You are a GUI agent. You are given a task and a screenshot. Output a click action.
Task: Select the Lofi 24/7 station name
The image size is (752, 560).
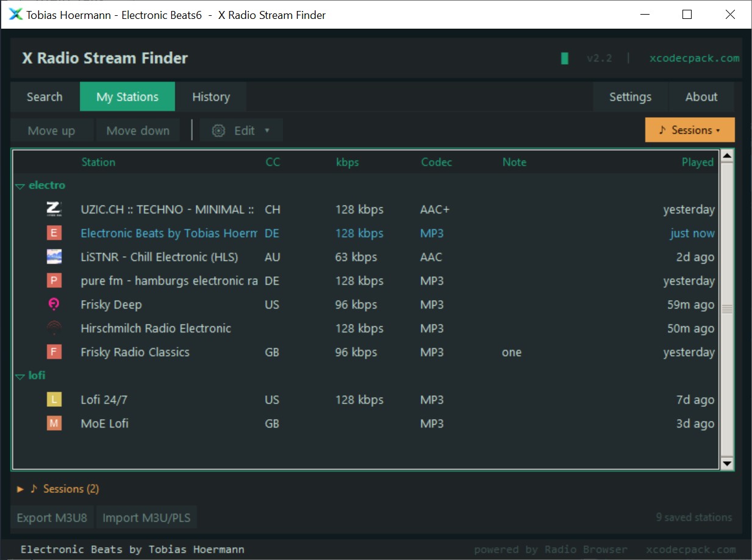(104, 400)
